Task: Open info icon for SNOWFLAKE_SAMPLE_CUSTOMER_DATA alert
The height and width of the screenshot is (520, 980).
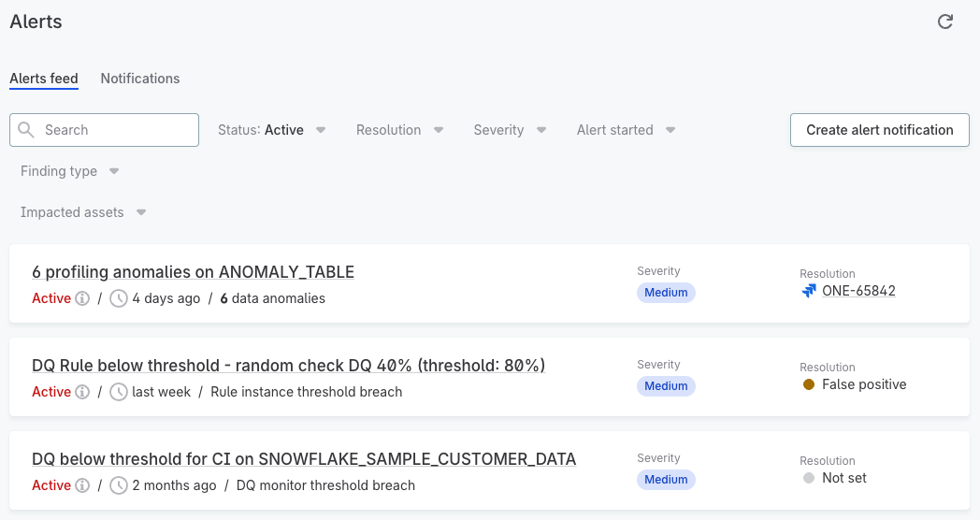Action: [82, 485]
